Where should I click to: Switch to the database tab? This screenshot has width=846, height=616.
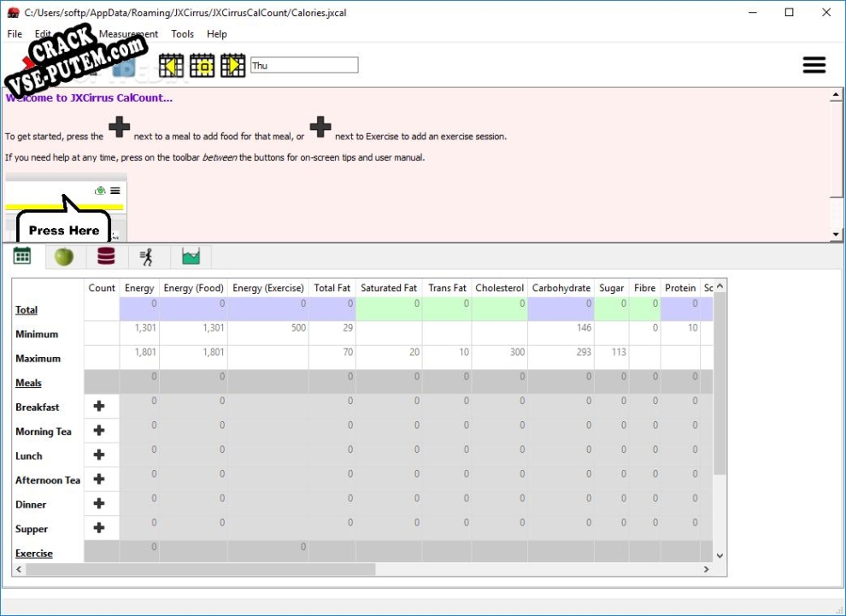click(x=106, y=256)
